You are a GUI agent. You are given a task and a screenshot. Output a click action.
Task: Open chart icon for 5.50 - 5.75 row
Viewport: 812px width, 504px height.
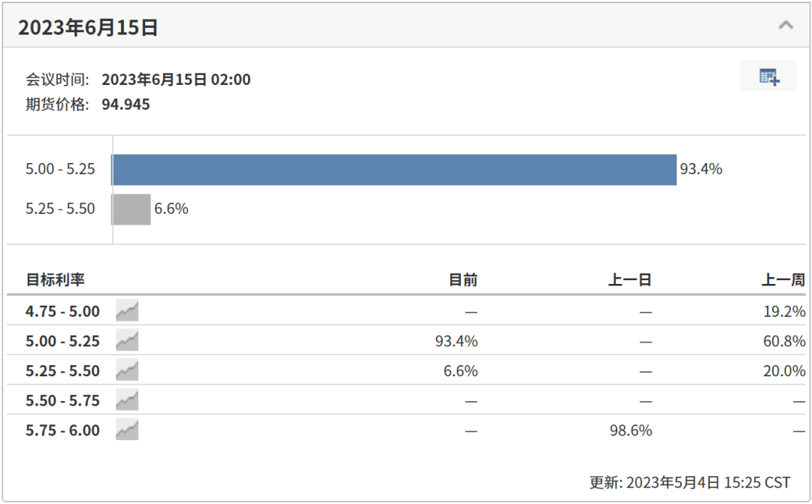tap(127, 400)
